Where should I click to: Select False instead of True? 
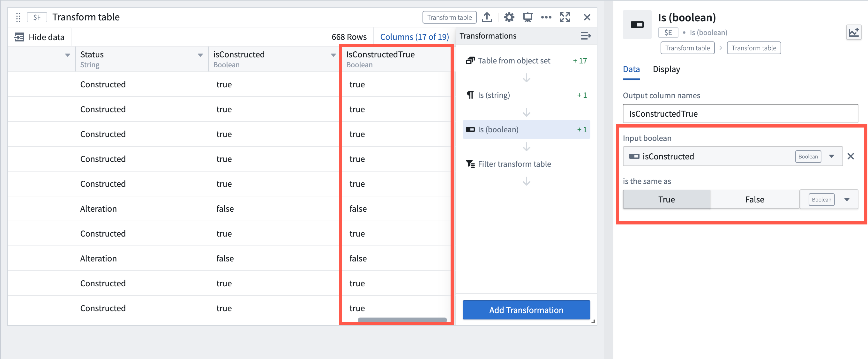pyautogui.click(x=754, y=199)
